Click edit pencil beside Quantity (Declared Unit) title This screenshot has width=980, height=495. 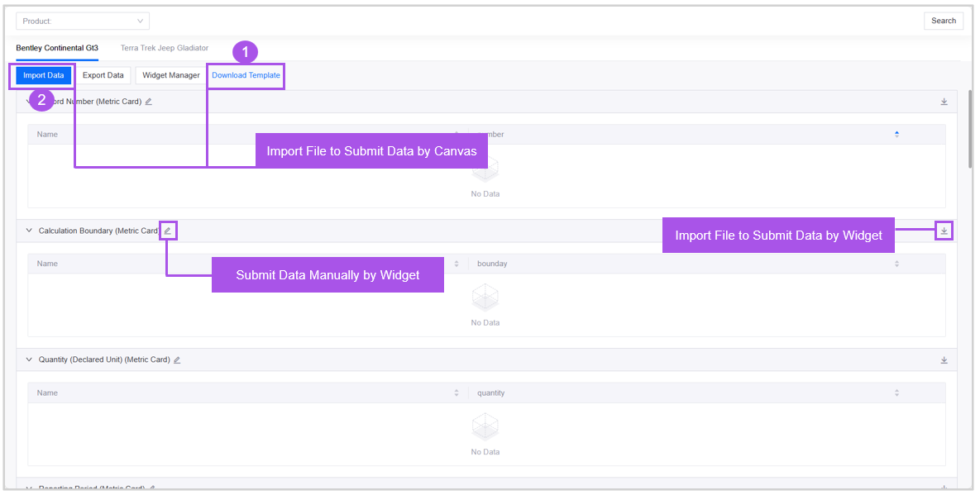(177, 360)
